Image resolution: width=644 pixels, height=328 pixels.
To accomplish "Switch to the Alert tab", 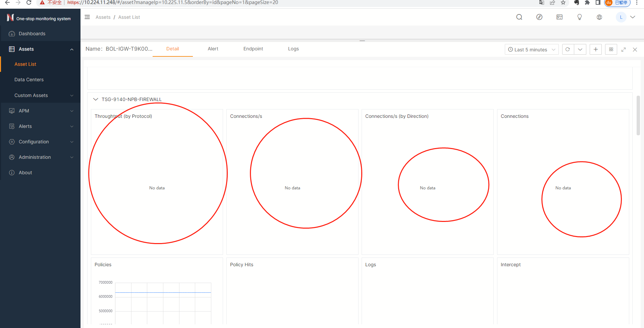I will pos(213,49).
